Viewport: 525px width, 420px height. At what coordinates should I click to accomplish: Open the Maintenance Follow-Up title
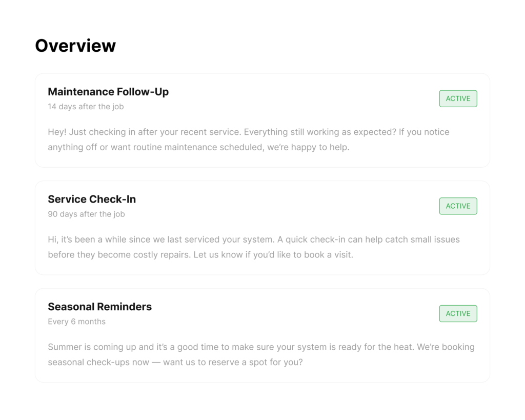[108, 92]
